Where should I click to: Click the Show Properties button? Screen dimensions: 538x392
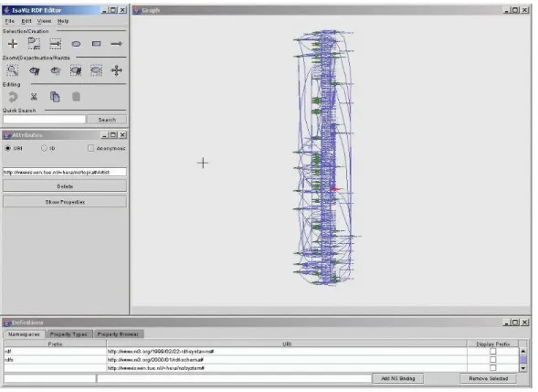point(65,202)
